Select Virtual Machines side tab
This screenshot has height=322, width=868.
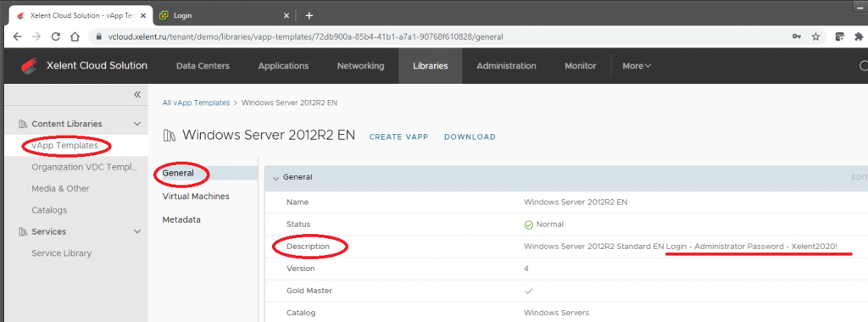click(196, 197)
